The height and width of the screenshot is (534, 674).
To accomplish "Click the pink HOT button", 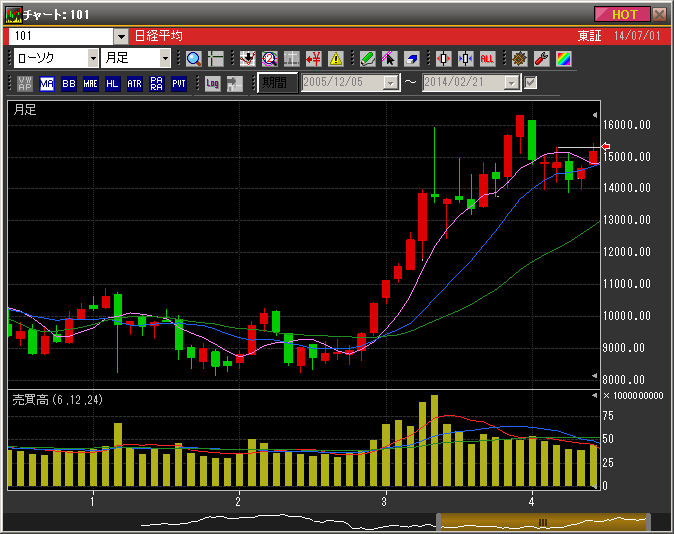I will [621, 14].
